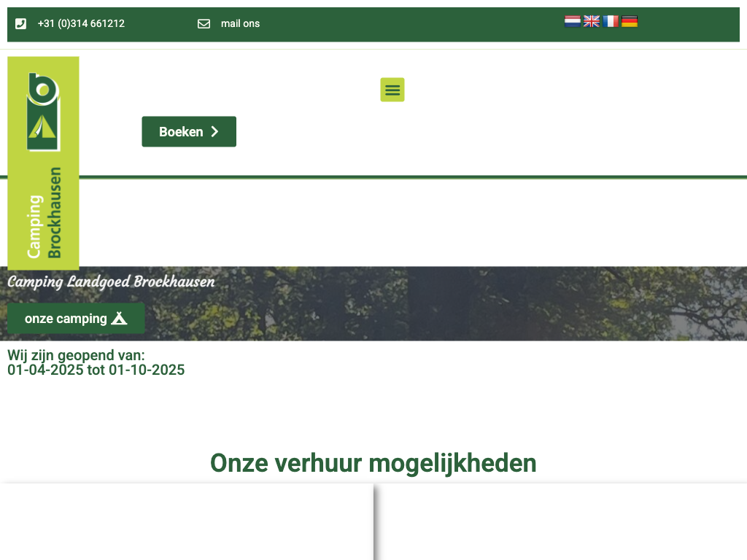Choose the French flag language option
This screenshot has width=747, height=560.
tap(611, 21)
